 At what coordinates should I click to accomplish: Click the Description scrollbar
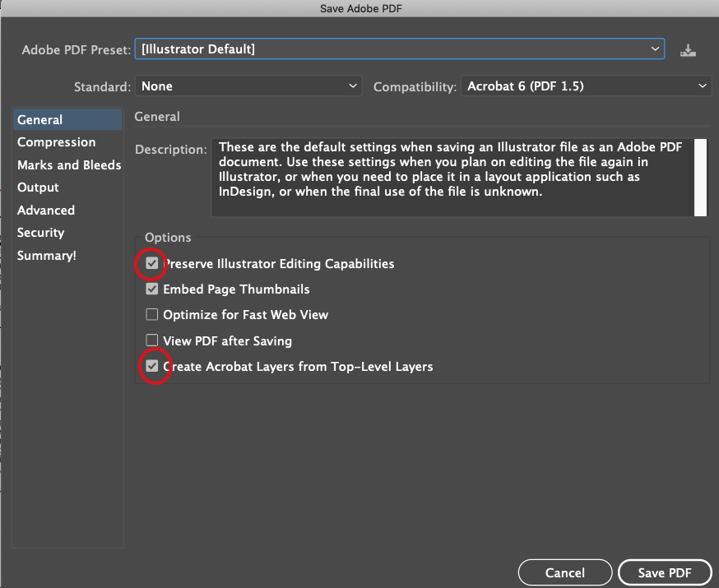(x=700, y=178)
